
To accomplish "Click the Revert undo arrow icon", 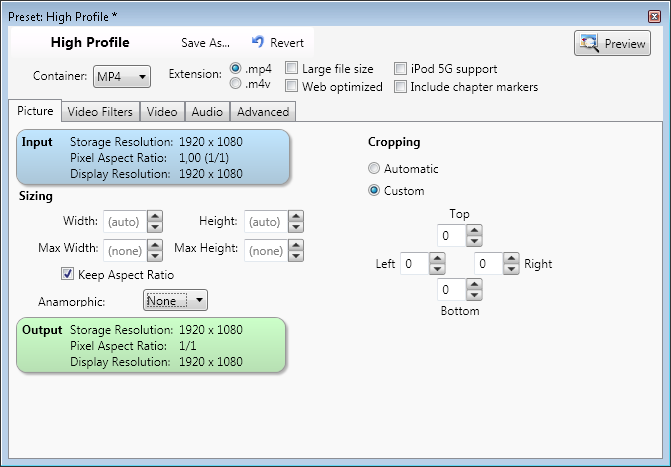I will 258,42.
